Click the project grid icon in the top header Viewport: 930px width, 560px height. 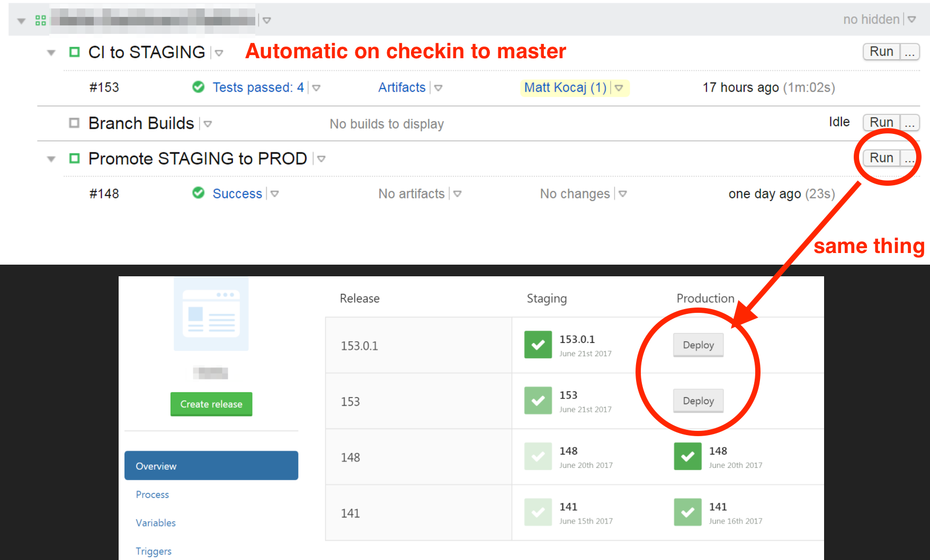[x=40, y=19]
